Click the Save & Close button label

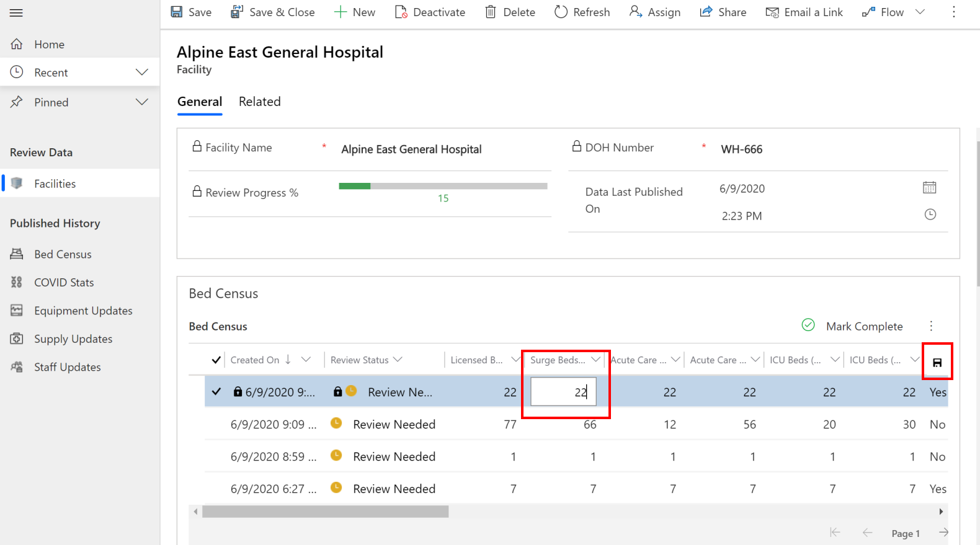tap(282, 12)
